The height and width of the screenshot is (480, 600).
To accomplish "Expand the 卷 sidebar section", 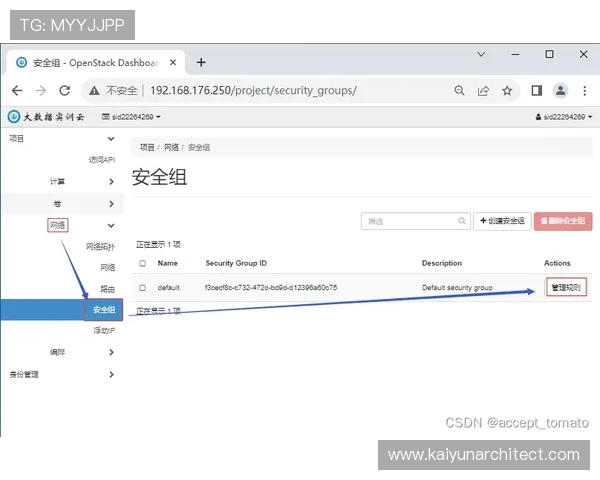I will [62, 204].
